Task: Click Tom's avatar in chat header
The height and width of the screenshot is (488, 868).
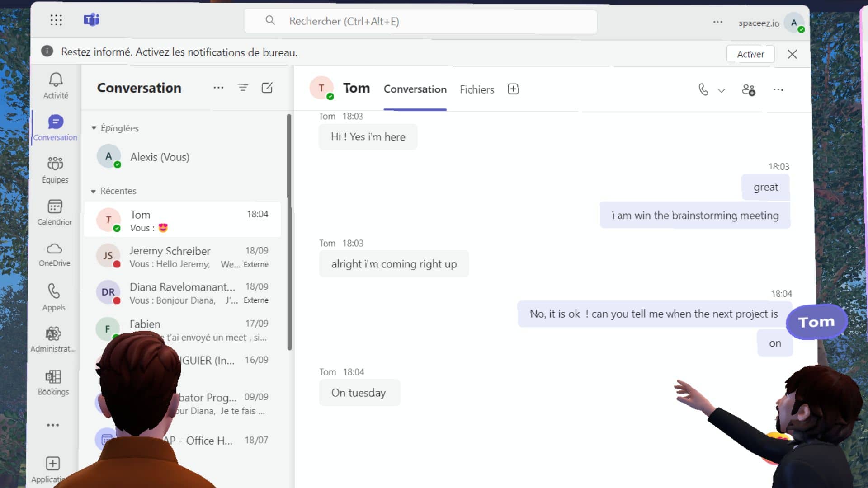Action: 321,88
